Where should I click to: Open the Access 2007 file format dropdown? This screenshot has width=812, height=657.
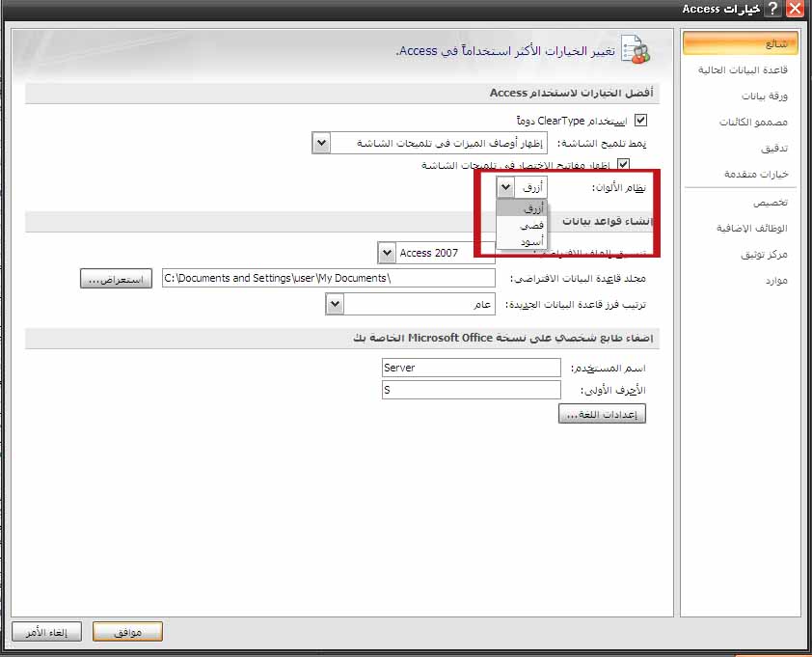pyautogui.click(x=387, y=253)
